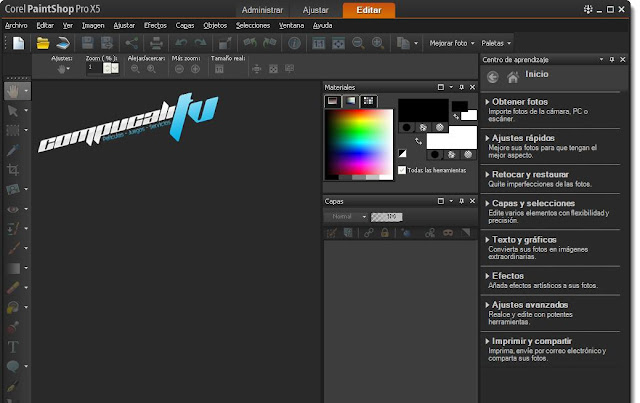Click the Undo arrow icon
The width and height of the screenshot is (640, 403).
181,43
